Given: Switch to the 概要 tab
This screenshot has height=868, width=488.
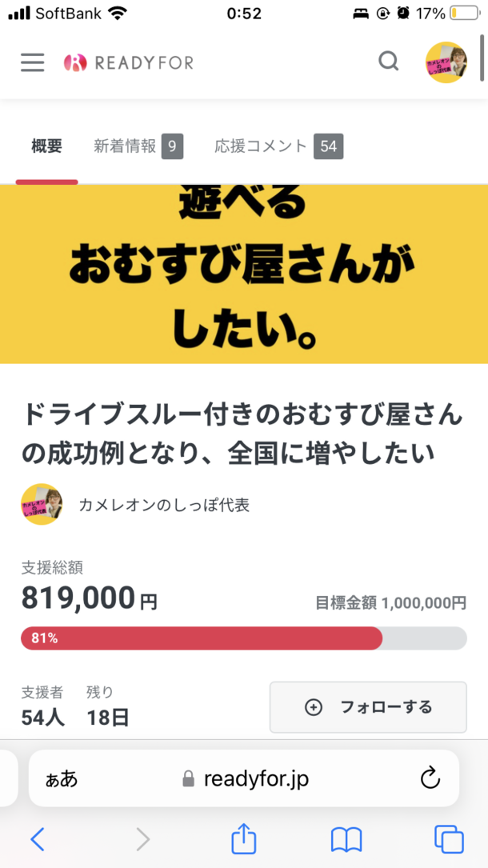Looking at the screenshot, I should point(46,146).
